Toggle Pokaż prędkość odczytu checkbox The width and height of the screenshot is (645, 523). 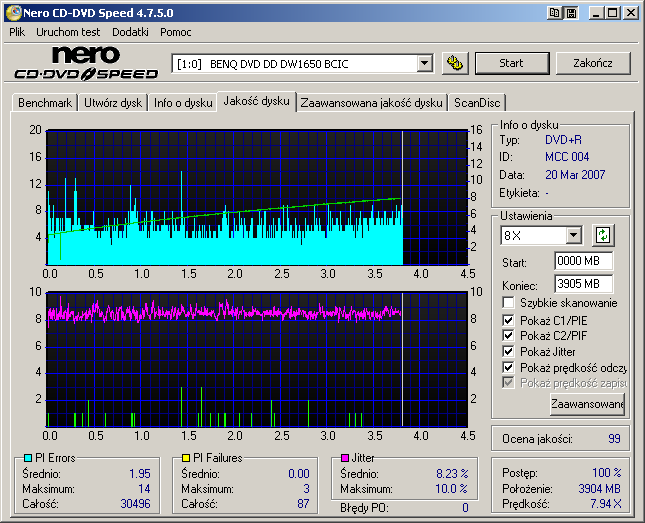pos(508,367)
